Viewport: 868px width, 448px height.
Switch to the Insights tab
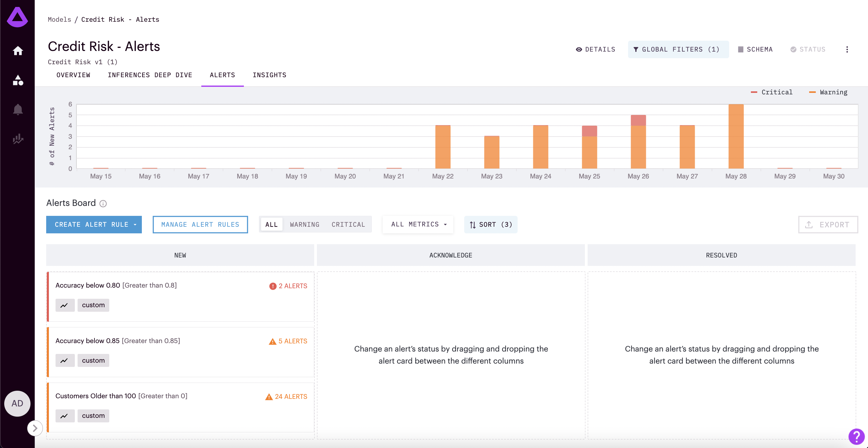269,75
